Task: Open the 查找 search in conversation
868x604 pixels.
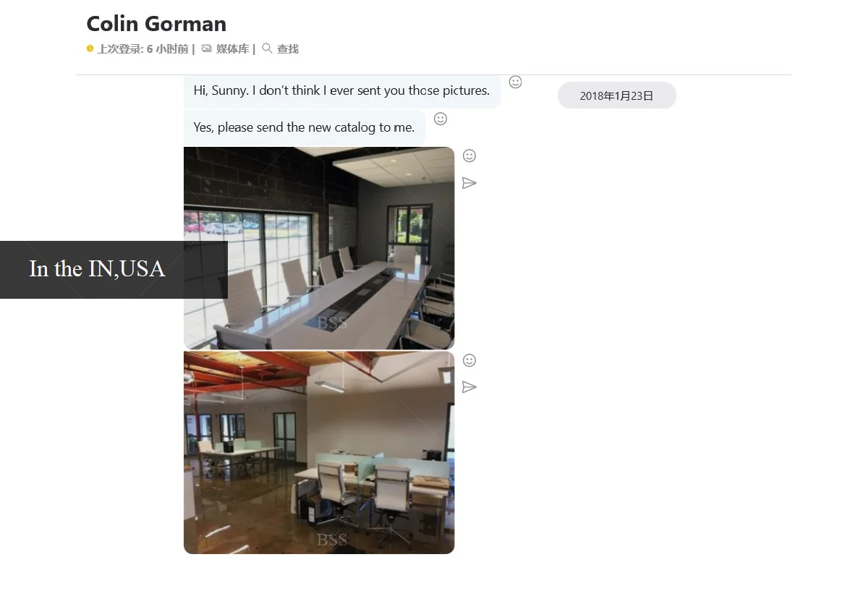Action: (x=288, y=48)
